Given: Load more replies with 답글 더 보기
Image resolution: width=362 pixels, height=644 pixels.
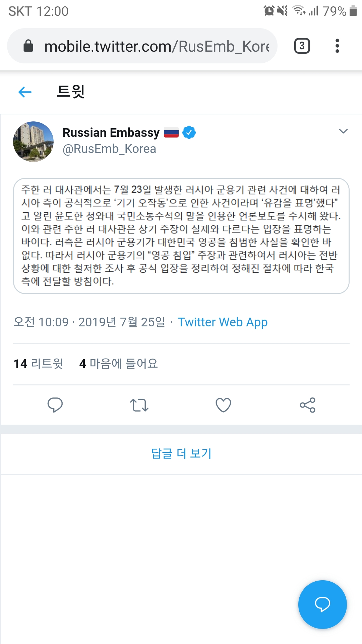Looking at the screenshot, I should (x=181, y=453).
